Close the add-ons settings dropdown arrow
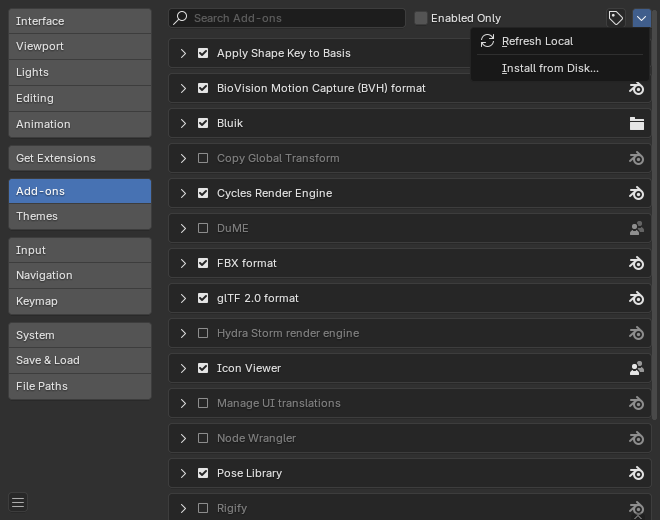660x520 pixels. (x=641, y=18)
